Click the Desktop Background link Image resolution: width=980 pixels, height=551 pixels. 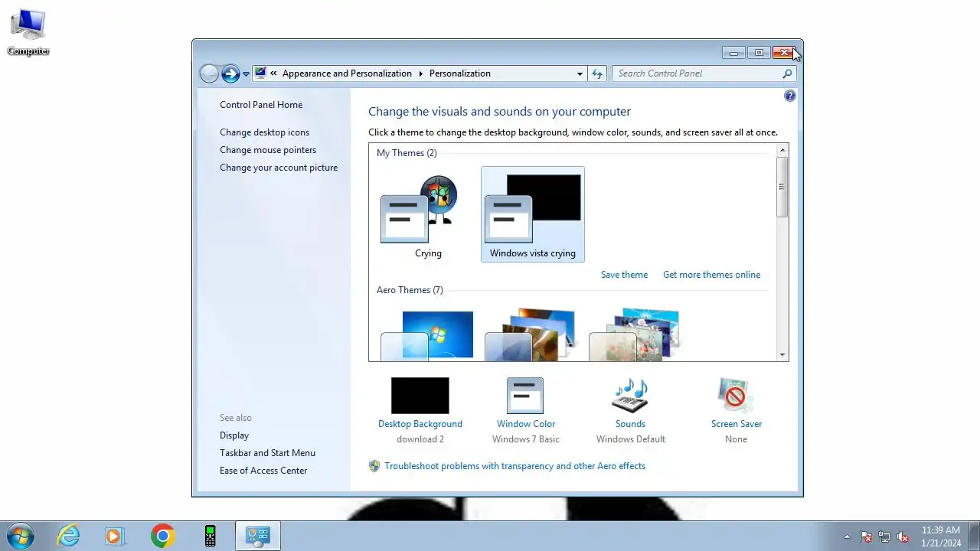(420, 424)
